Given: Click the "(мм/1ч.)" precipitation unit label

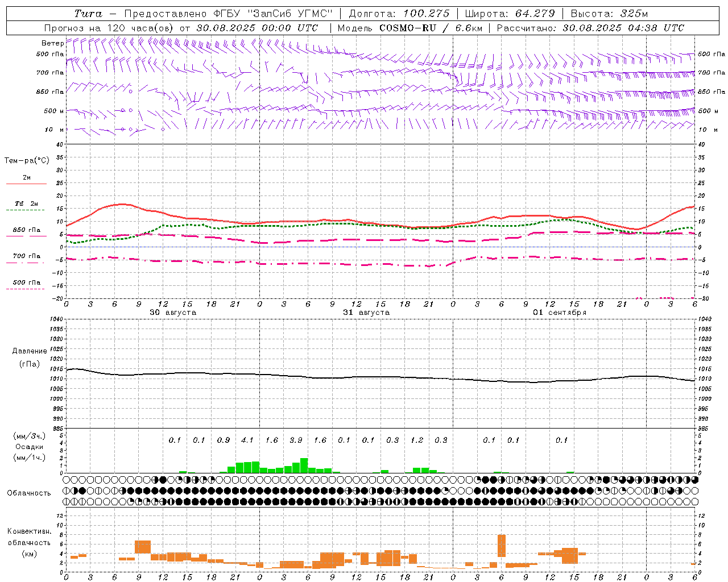Looking at the screenshot, I should (x=29, y=458).
